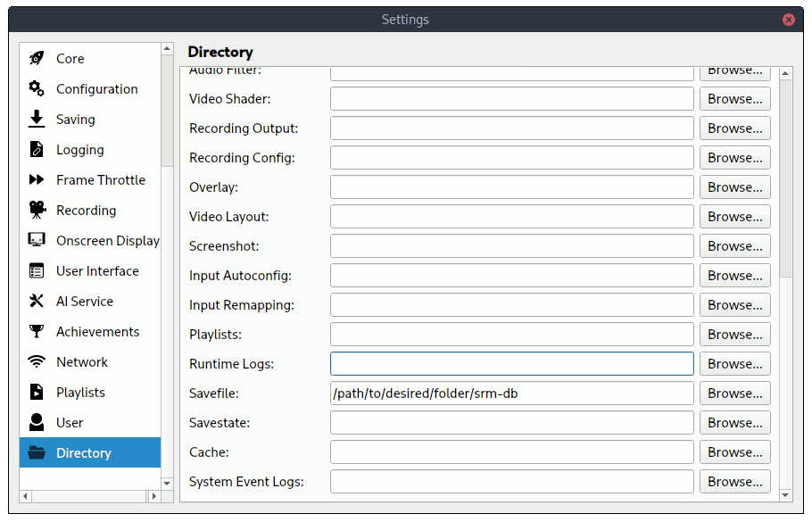Screen dimensions: 812x522
Task: Click the Overlay directory input field
Action: 511,186
